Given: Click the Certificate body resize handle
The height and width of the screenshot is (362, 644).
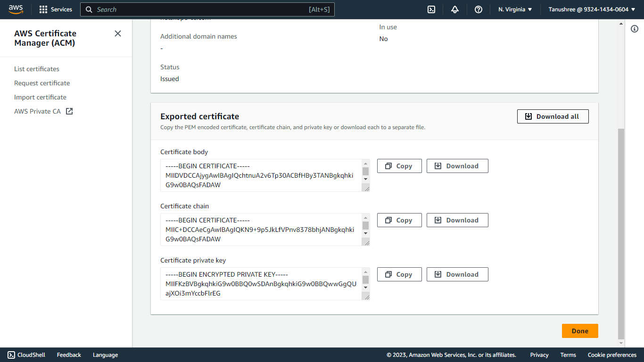Looking at the screenshot, I should [x=366, y=188].
